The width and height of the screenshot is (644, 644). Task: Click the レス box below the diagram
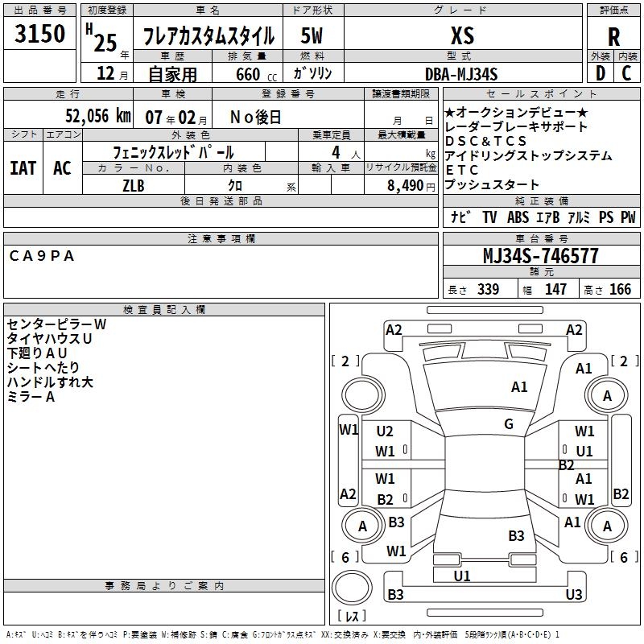351,617
